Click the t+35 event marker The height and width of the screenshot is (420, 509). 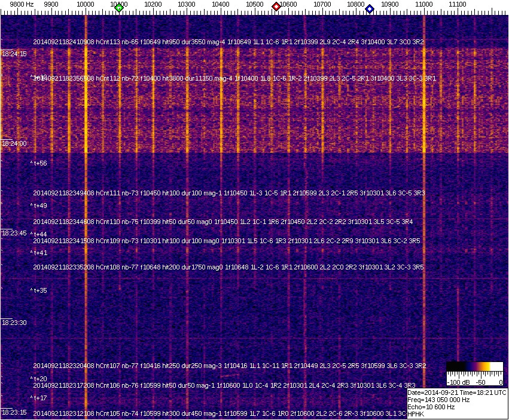(x=40, y=290)
